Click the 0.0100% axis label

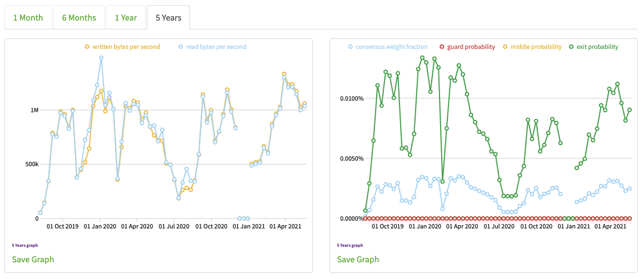352,98
